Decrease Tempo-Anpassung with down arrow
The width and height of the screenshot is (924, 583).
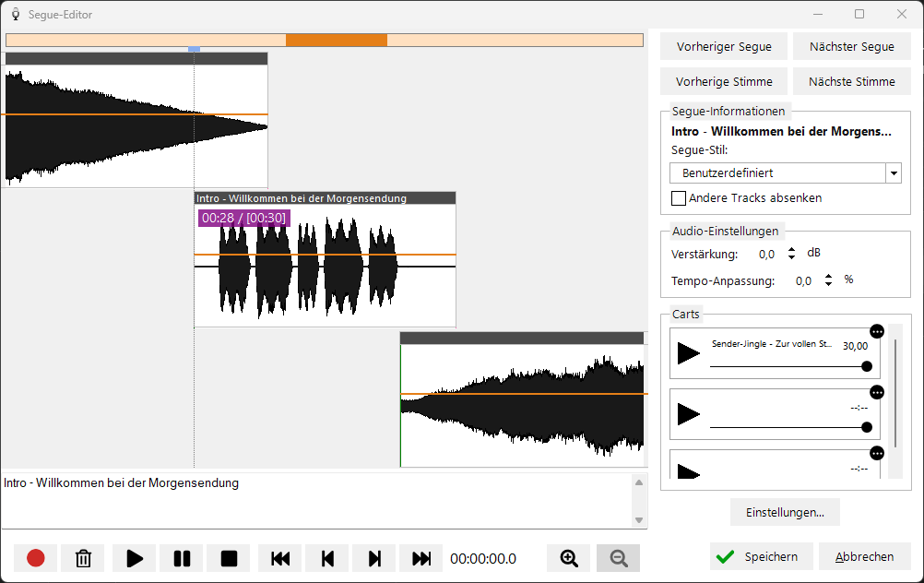point(828,284)
